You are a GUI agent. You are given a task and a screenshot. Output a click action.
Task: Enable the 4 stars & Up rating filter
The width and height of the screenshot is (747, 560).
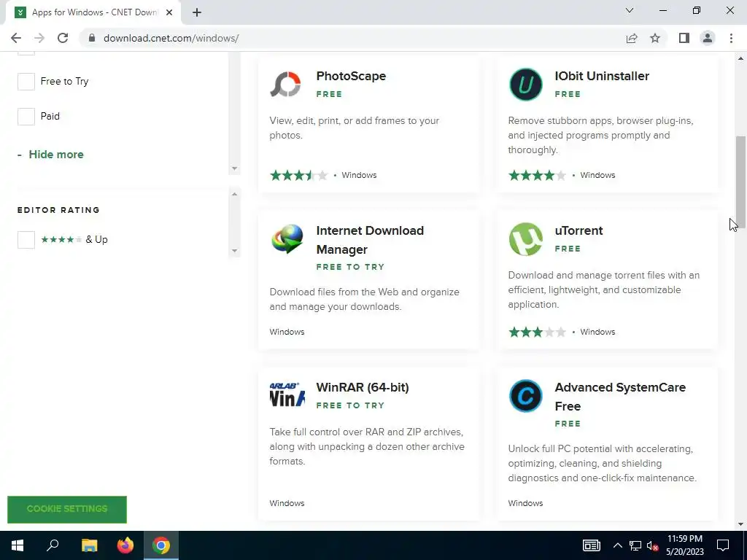pos(26,239)
